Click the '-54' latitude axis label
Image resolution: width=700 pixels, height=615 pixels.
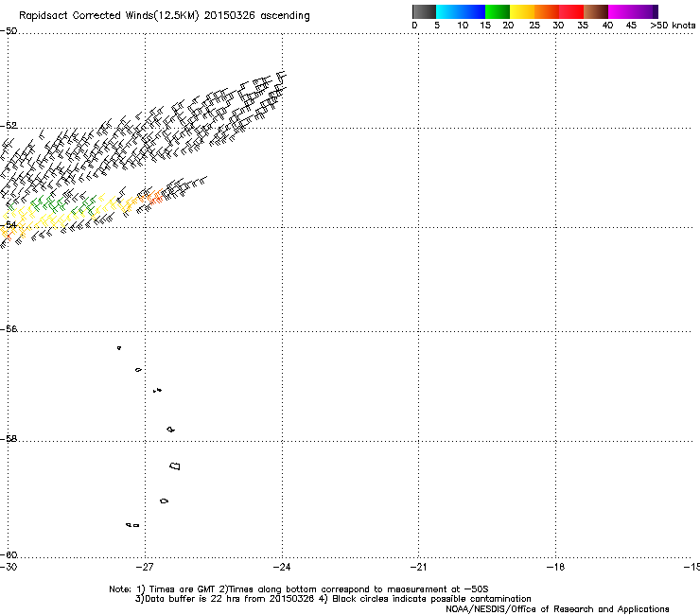[x=9, y=224]
